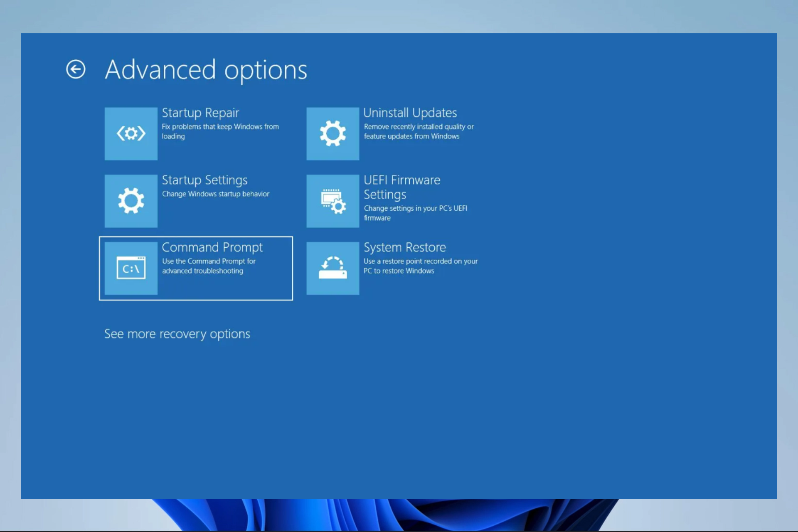This screenshot has height=532, width=798.
Task: Click 'Use the Command Prompt for advanced' text
Action: point(209,261)
